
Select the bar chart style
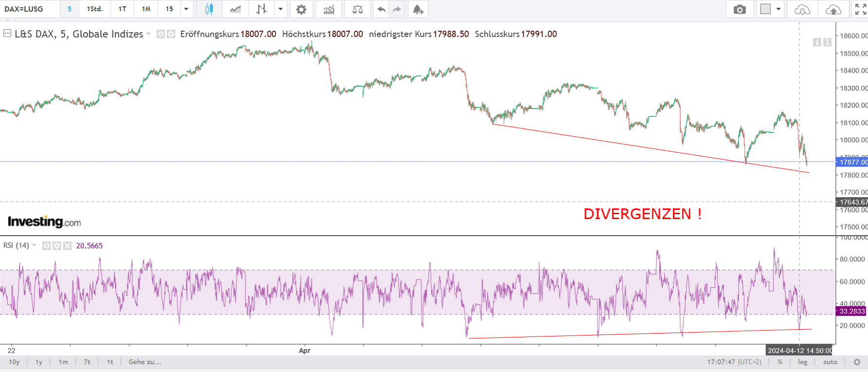point(262,9)
